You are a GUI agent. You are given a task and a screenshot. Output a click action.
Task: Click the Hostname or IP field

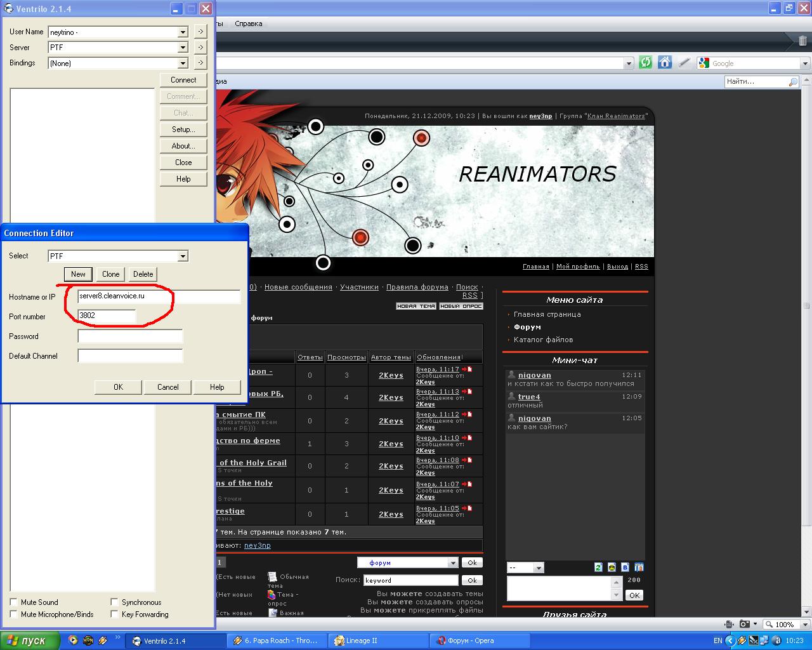(x=159, y=296)
